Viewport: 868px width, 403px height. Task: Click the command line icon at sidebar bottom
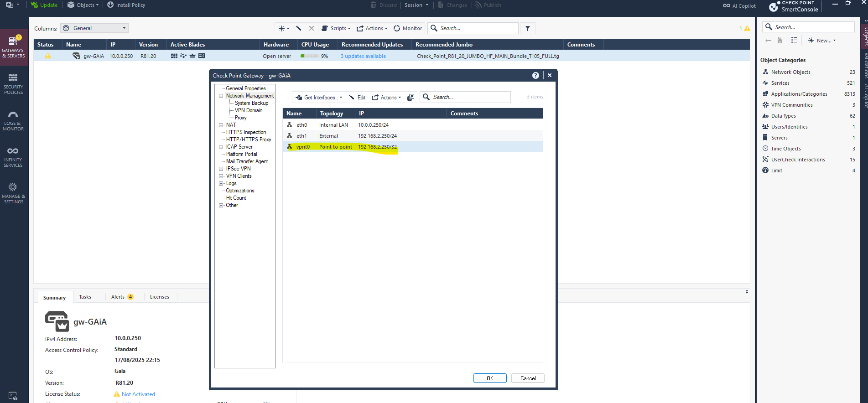[x=13, y=396]
